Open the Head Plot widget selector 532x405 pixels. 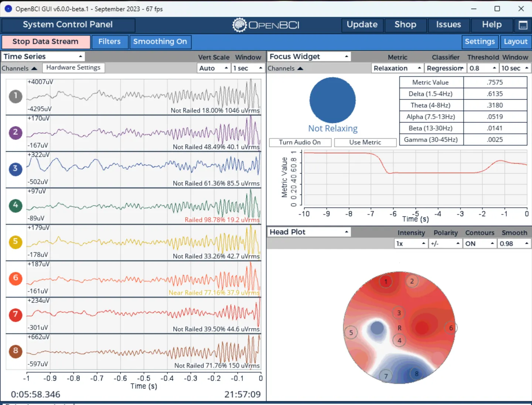pyautogui.click(x=309, y=232)
